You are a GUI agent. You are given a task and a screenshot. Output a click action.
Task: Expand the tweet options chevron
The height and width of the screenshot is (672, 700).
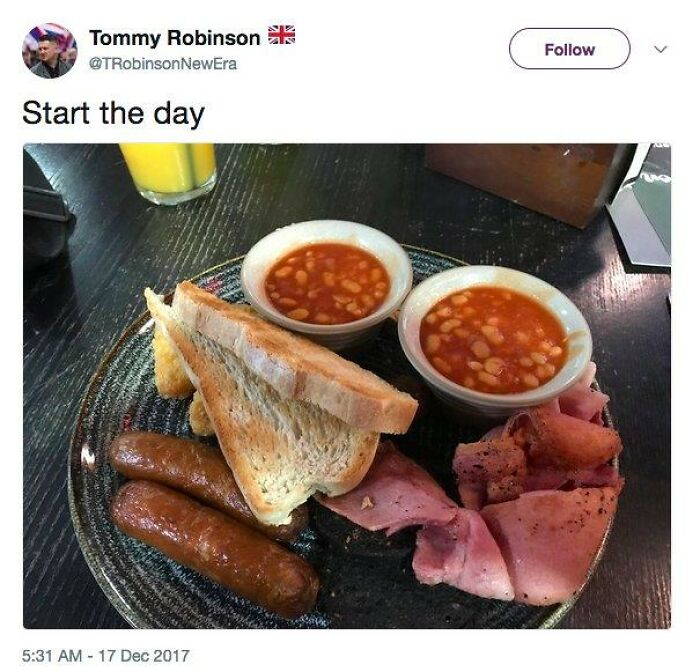[x=660, y=49]
